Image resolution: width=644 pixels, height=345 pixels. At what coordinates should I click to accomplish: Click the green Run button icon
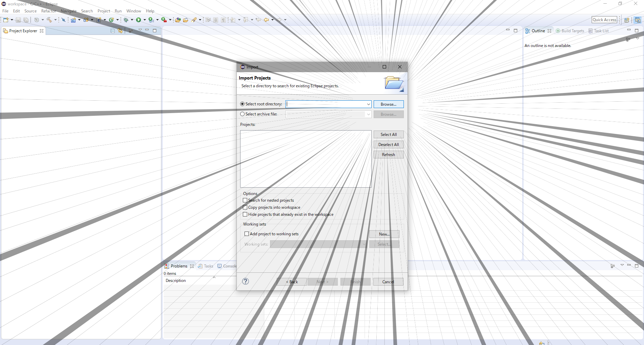[x=138, y=20]
